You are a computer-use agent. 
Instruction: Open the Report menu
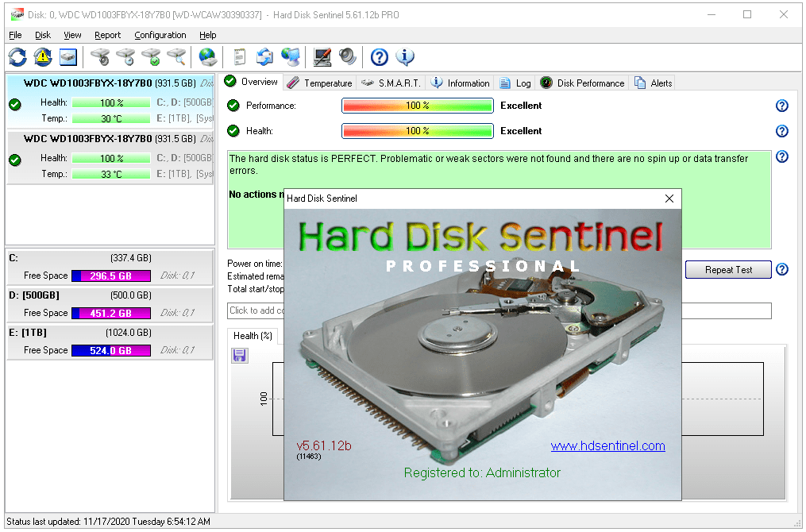(x=107, y=35)
